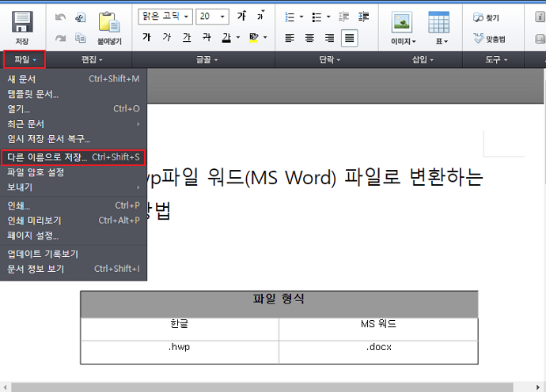Click the horizontal scrollbar left arrow
Screen dimensions: 546x392
5,387
